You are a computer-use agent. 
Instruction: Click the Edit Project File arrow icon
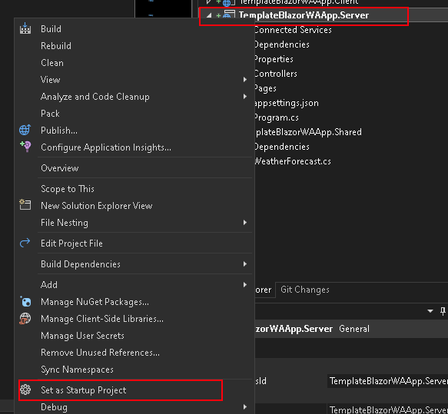(x=25, y=243)
